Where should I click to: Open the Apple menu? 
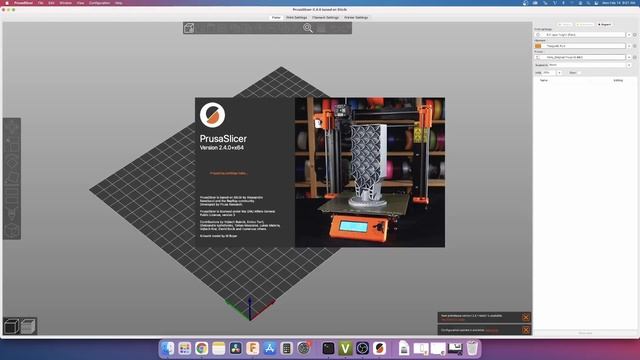click(x=7, y=3)
